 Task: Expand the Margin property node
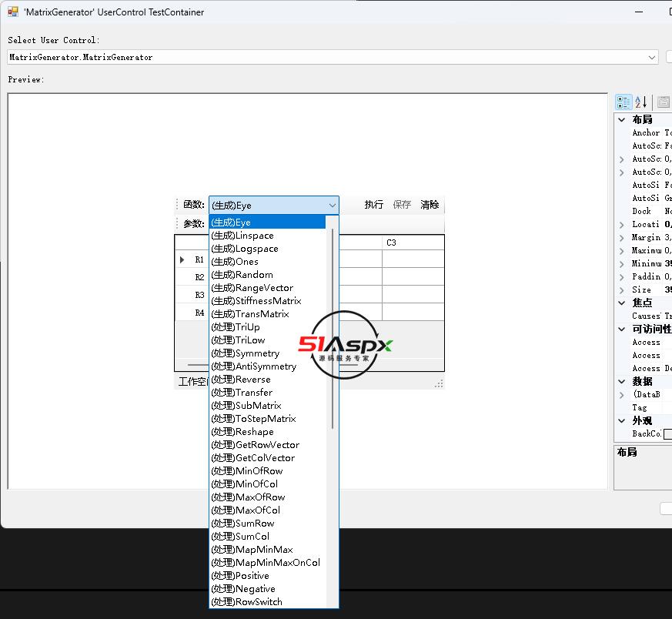click(622, 237)
